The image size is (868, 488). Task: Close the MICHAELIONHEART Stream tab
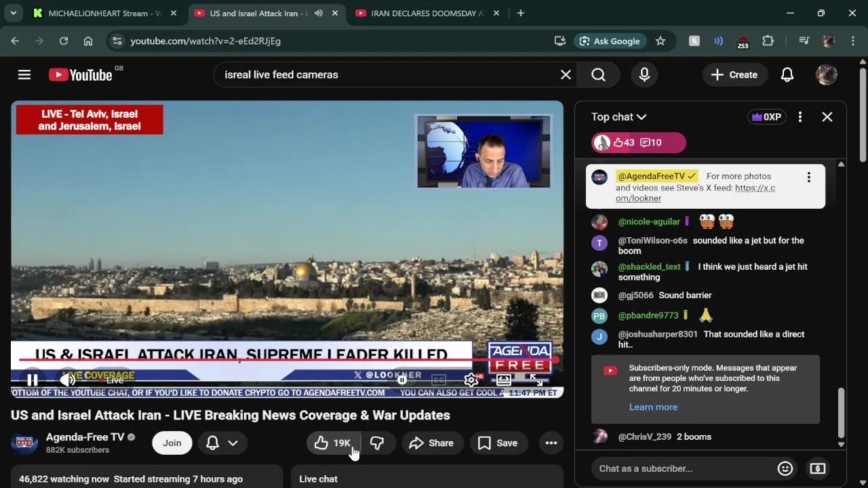tap(174, 13)
